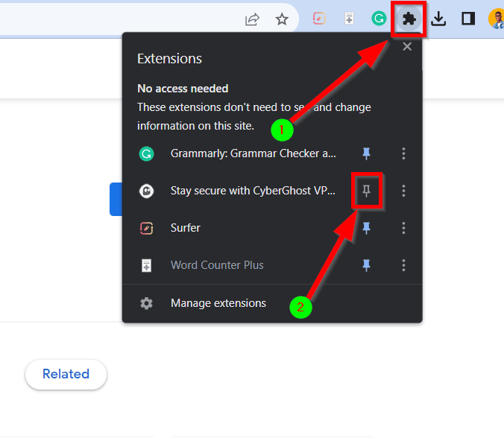Open more options for Surfer extension
This screenshot has height=438, width=504.
[403, 228]
